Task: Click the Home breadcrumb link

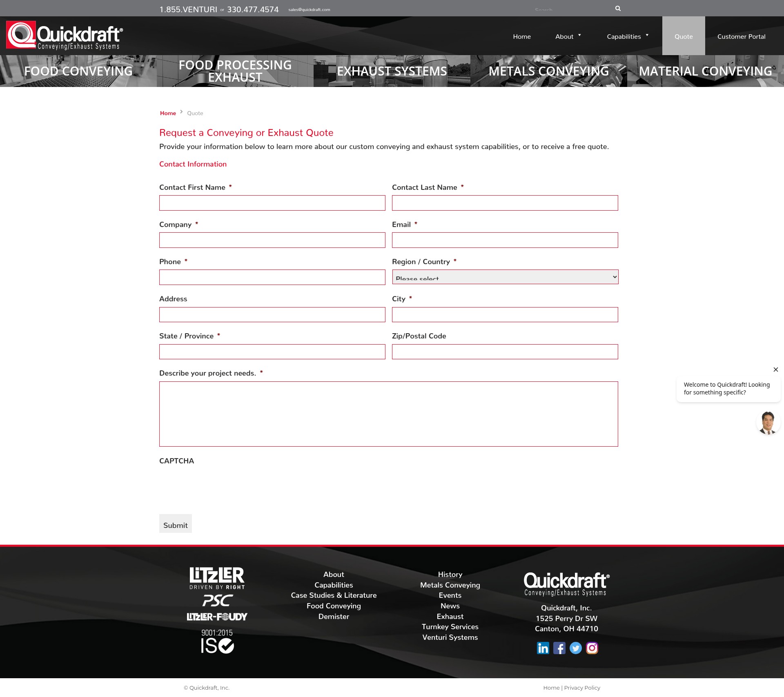Action: [x=168, y=113]
